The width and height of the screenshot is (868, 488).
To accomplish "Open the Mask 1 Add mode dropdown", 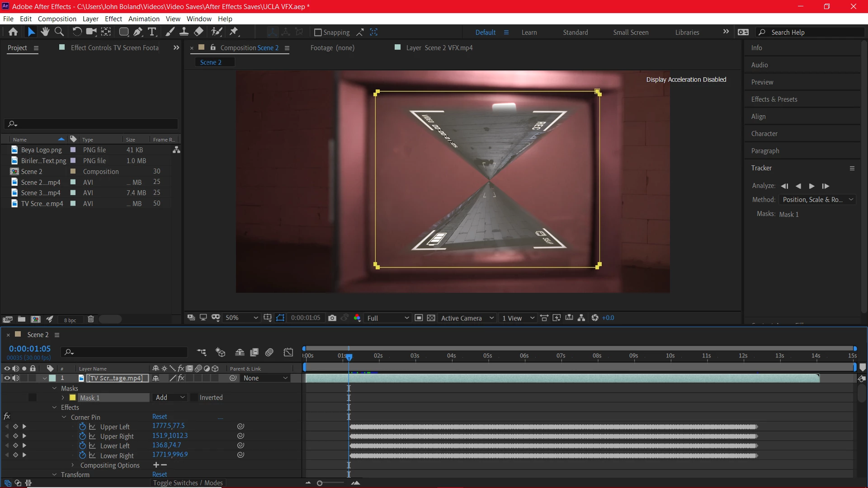I will tap(170, 398).
